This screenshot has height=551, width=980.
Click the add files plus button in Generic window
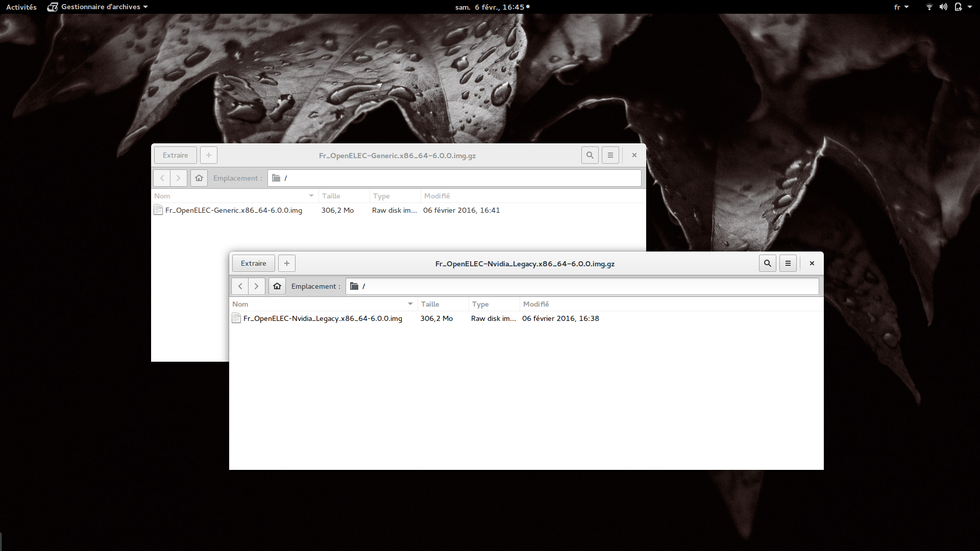[x=209, y=155]
